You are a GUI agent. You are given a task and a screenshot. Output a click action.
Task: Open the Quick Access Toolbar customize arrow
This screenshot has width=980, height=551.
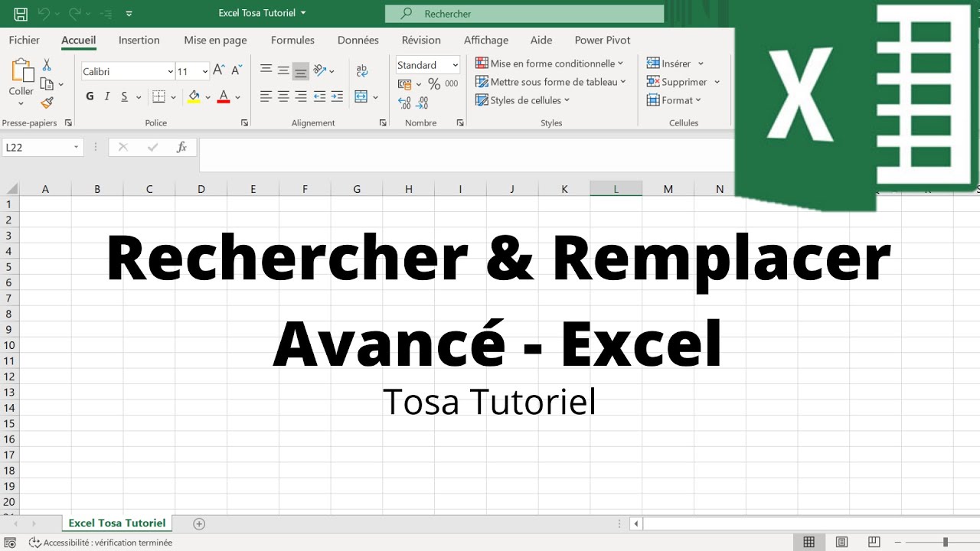point(128,14)
